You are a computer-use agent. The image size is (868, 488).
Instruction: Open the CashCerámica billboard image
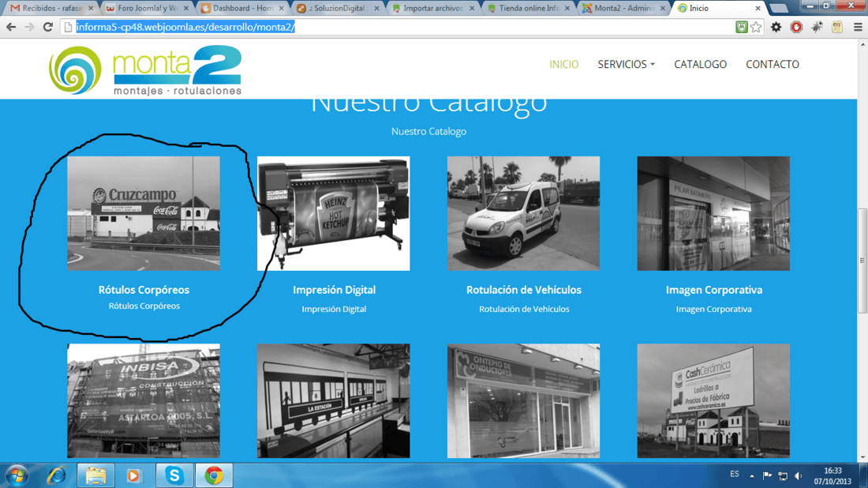(x=713, y=401)
